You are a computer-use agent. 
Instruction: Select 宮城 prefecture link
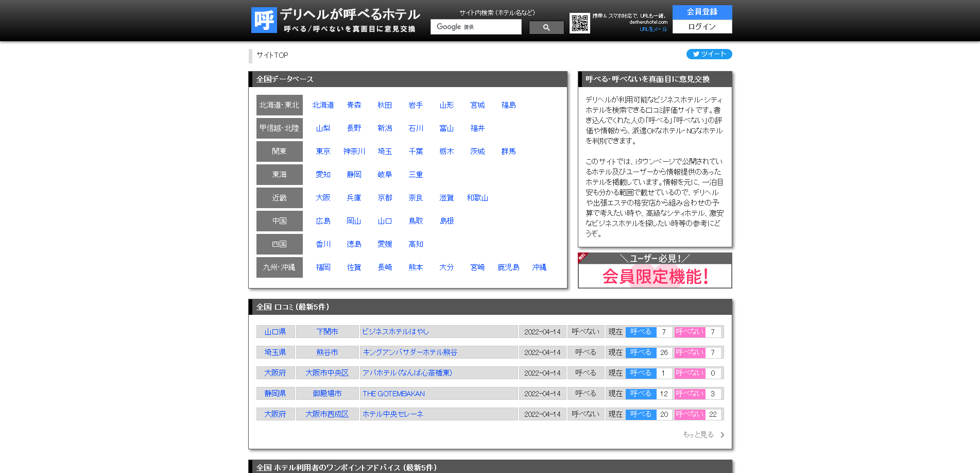pyautogui.click(x=477, y=105)
